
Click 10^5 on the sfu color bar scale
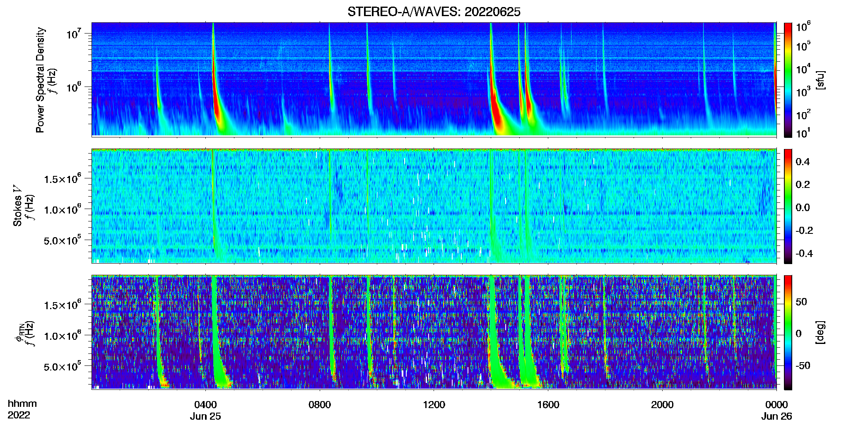click(x=803, y=46)
